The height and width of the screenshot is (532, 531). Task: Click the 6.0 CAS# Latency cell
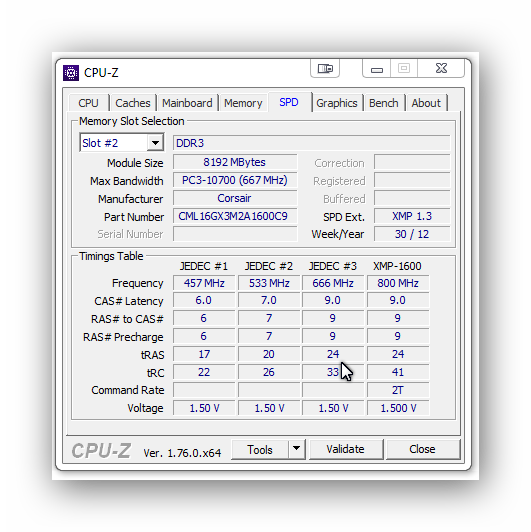click(204, 300)
